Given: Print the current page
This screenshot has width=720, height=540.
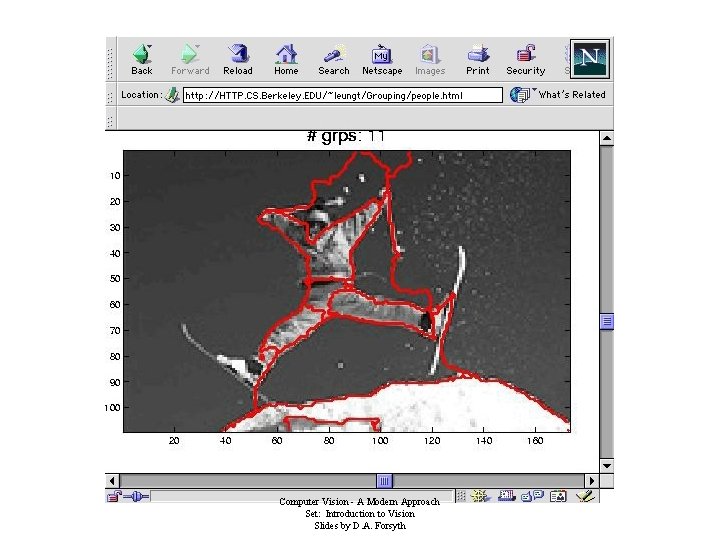Looking at the screenshot, I should (x=478, y=60).
